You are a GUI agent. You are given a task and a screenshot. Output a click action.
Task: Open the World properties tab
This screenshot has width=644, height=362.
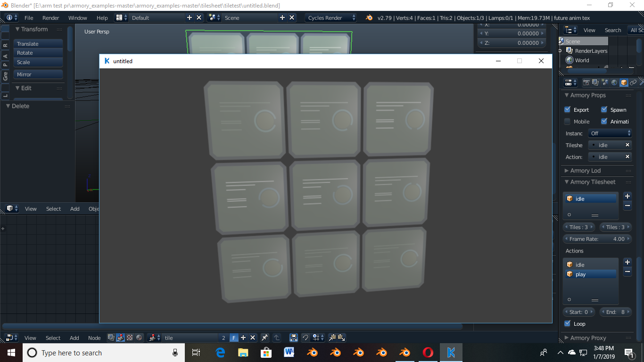pyautogui.click(x=614, y=82)
